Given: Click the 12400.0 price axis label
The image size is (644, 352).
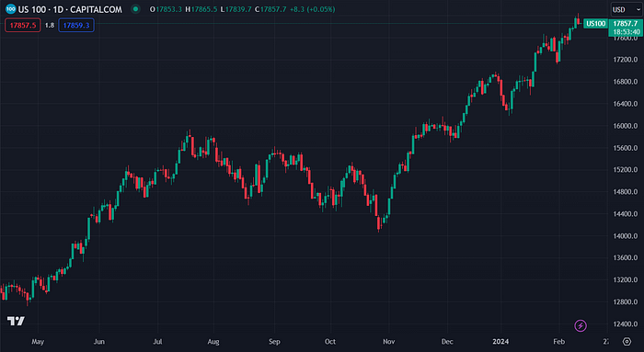Looking at the screenshot, I should coord(626,324).
